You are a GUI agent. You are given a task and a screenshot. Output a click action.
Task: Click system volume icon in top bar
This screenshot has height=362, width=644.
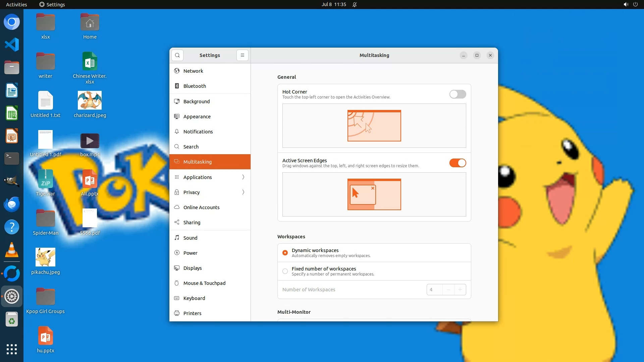pyautogui.click(x=626, y=4)
